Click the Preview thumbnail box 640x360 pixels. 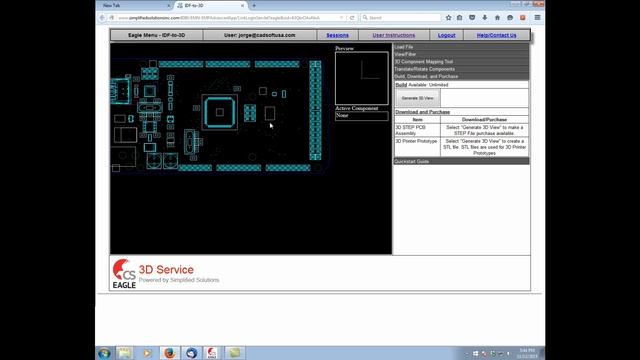[x=362, y=78]
